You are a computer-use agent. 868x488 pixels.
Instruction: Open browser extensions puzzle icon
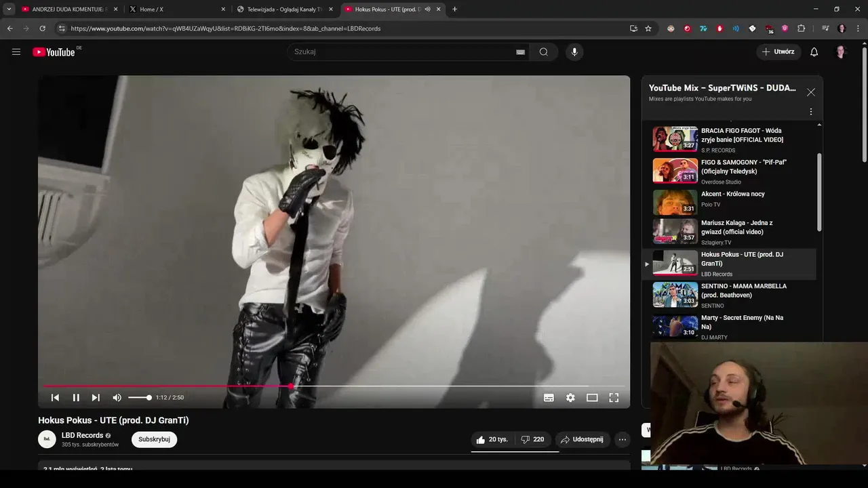pyautogui.click(x=801, y=28)
